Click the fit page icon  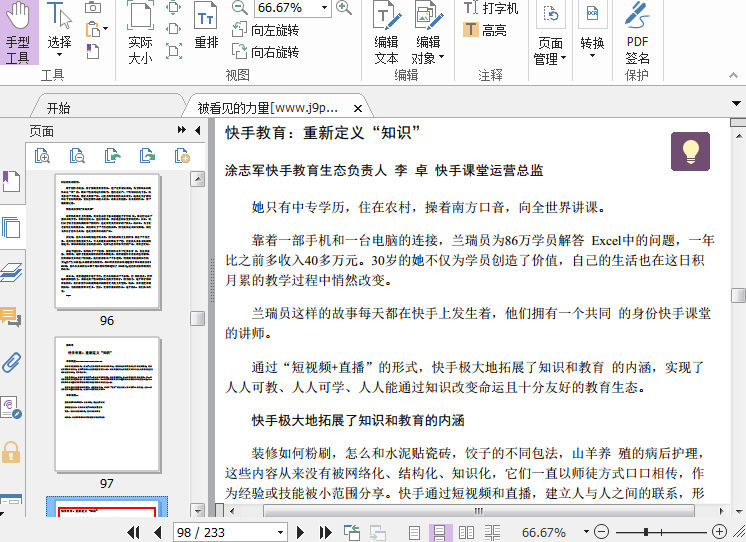174,7
